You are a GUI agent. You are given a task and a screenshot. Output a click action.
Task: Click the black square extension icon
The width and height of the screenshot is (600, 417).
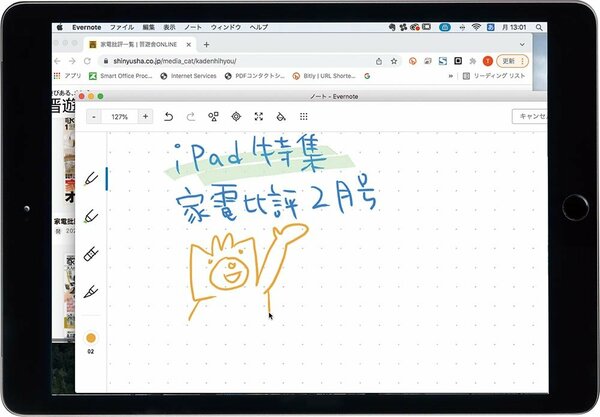click(458, 61)
